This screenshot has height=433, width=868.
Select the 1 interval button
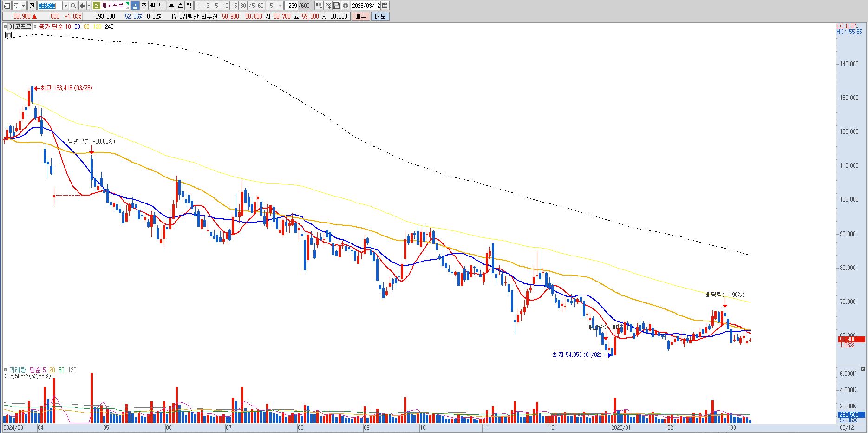pos(198,6)
